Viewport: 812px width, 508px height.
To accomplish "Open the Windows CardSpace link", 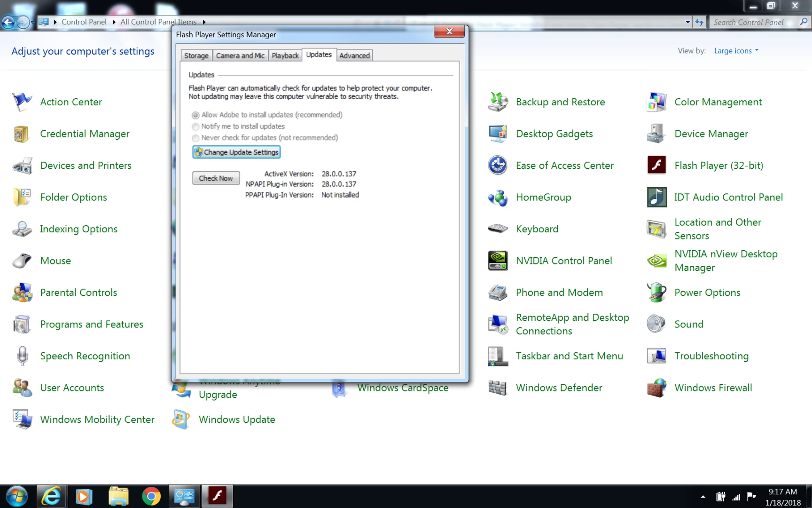I will tap(403, 388).
